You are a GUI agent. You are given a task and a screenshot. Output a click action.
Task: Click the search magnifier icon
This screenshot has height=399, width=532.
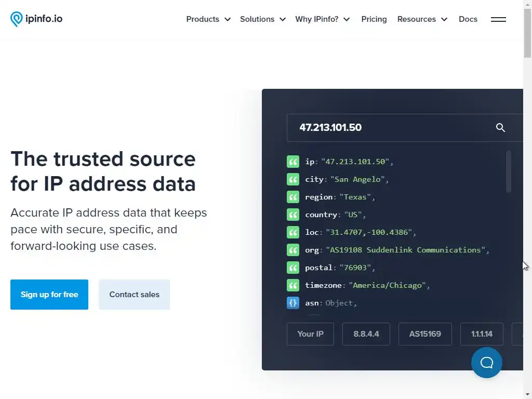coord(500,128)
